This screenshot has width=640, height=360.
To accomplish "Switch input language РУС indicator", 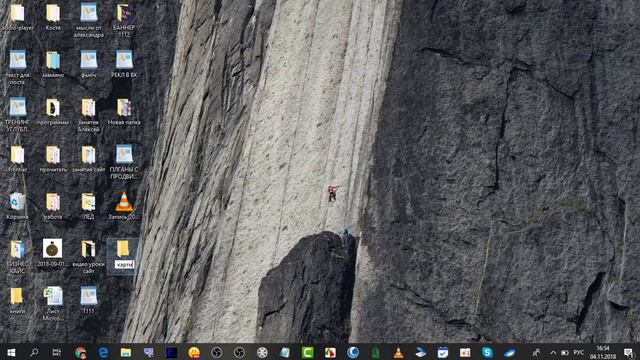I will (x=578, y=352).
